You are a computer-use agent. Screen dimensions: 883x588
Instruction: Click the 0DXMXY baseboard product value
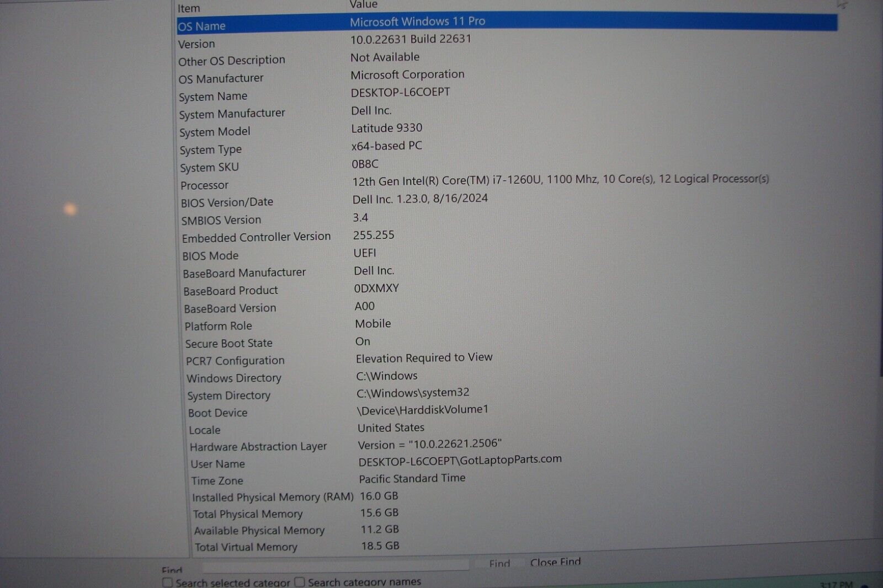pyautogui.click(x=377, y=288)
